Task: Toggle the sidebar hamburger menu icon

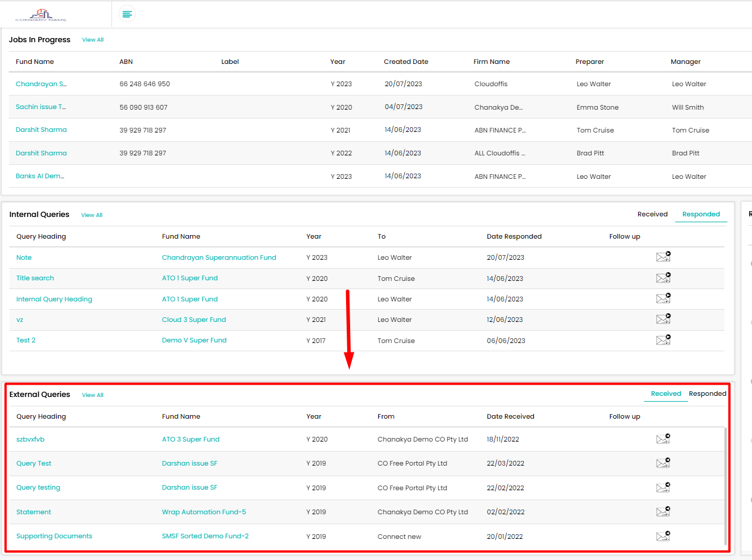Action: [127, 13]
